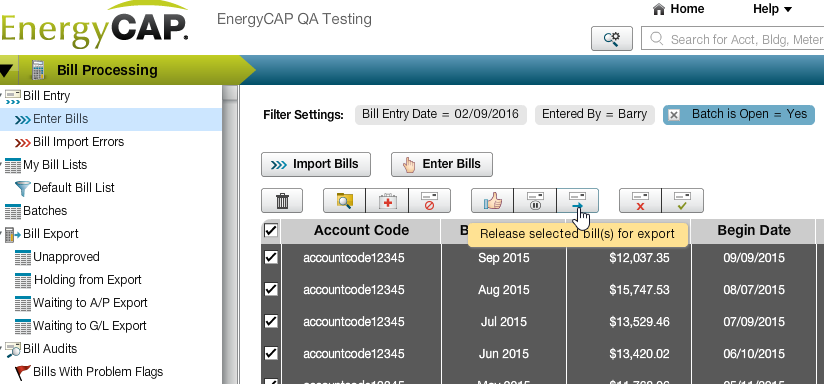Click the Enter Bills button above toolbar

442,164
